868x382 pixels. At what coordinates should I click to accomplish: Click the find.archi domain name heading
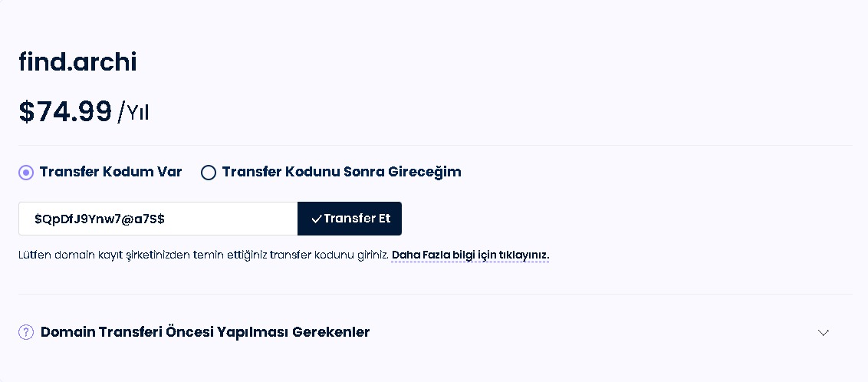pos(77,62)
